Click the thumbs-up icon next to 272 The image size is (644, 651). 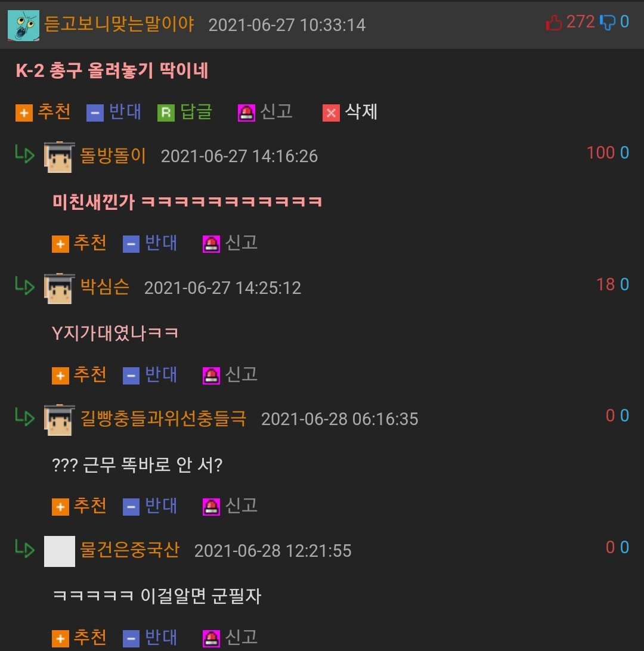(554, 23)
